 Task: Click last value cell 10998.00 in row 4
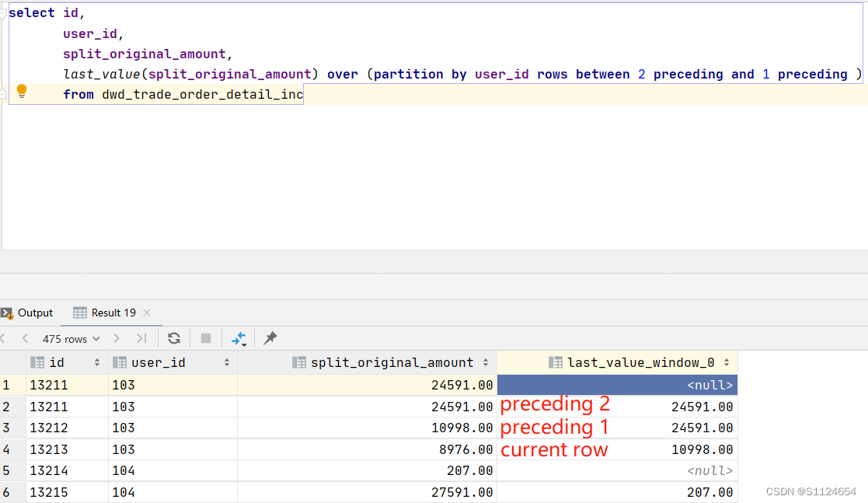click(617, 449)
